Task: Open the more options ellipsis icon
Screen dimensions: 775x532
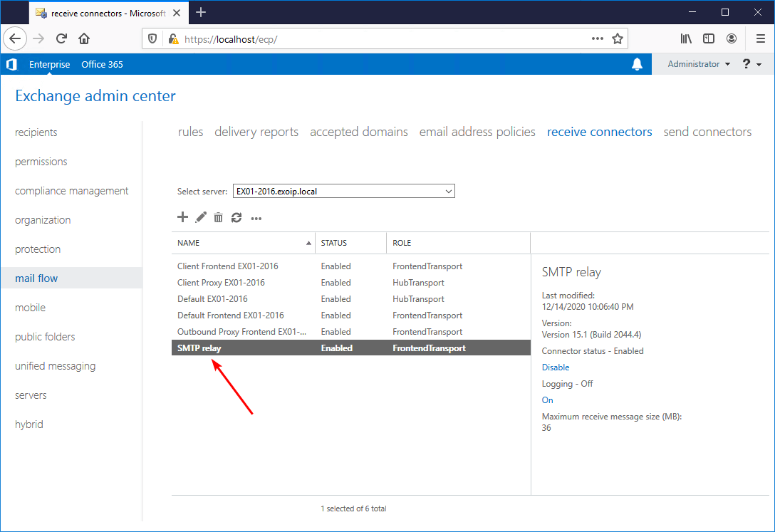Action: pyautogui.click(x=256, y=217)
